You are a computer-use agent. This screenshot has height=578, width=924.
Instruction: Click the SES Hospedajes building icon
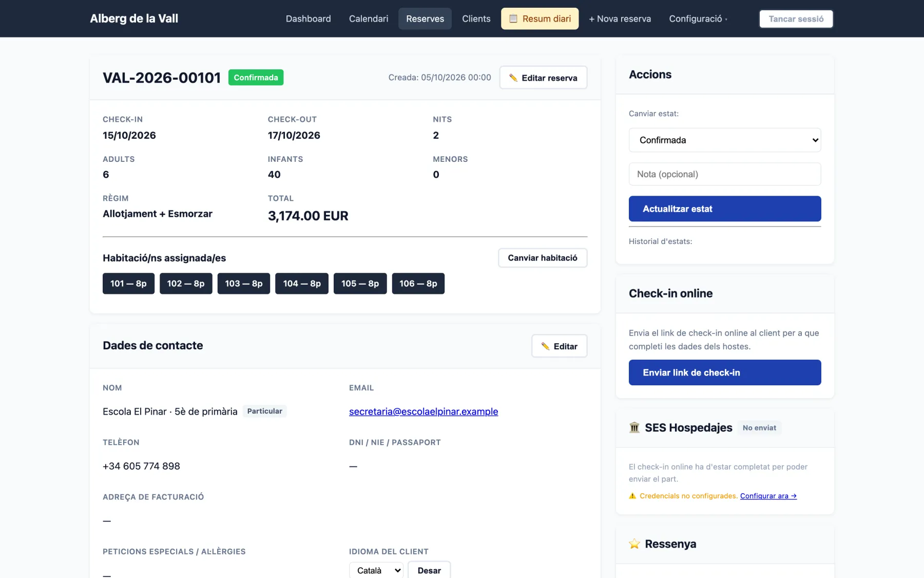click(634, 427)
